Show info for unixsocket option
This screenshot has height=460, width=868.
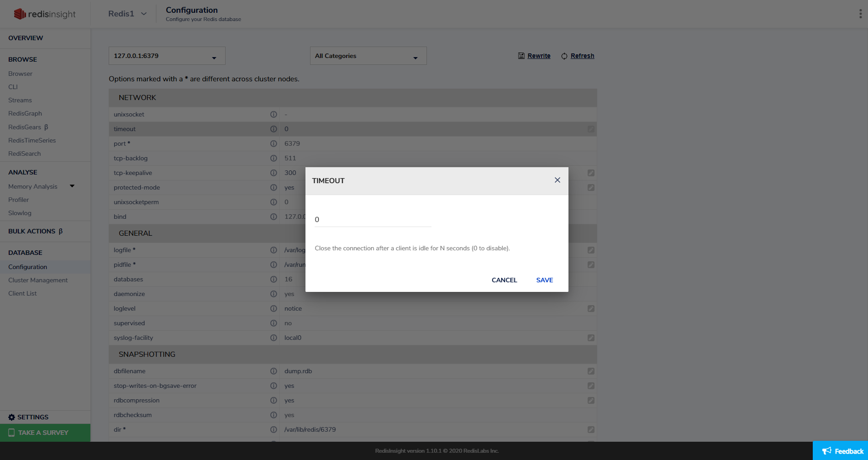[274, 114]
